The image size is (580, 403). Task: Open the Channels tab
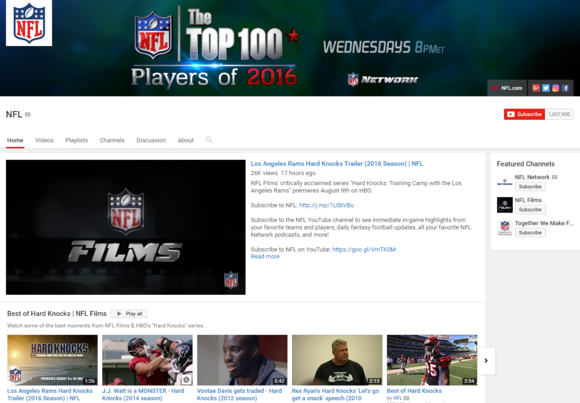tap(112, 140)
